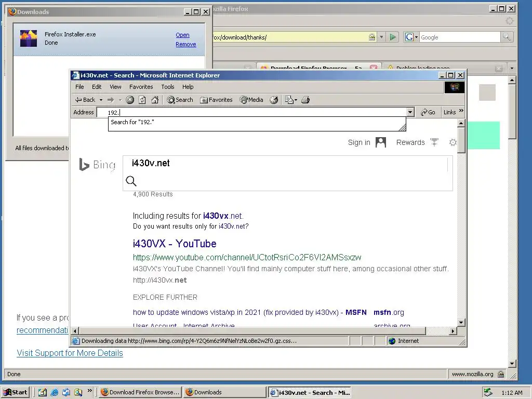The height and width of the screenshot is (399, 532).
Task: Click the msfn.org link
Action: pyautogui.click(x=389, y=312)
